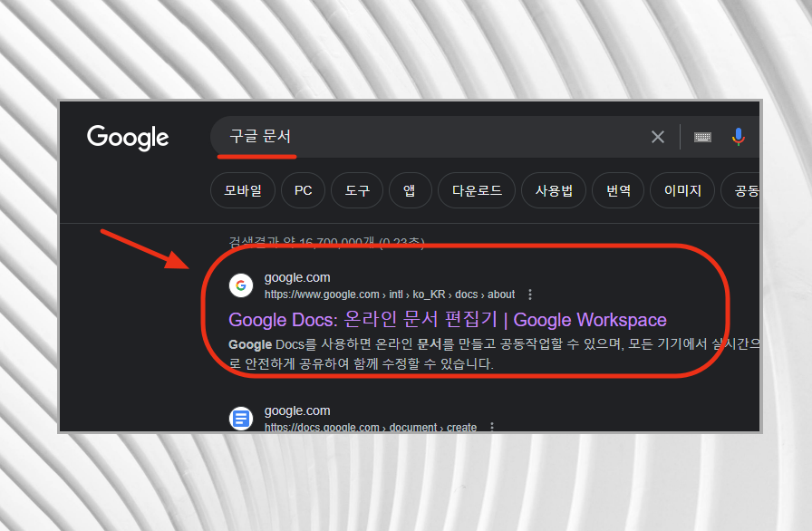
Task: Clear the search box with X icon
Action: tap(658, 137)
